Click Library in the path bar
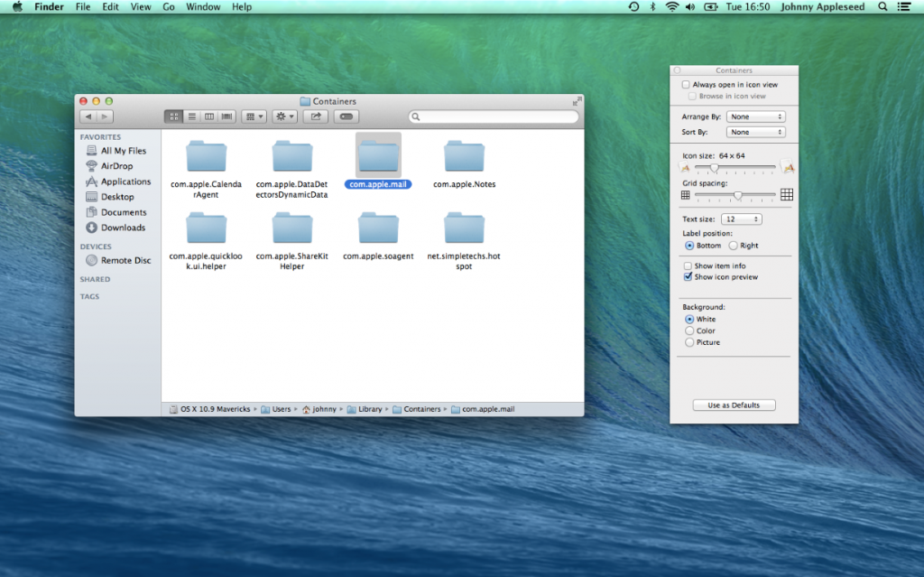The image size is (924, 577). coord(365,409)
